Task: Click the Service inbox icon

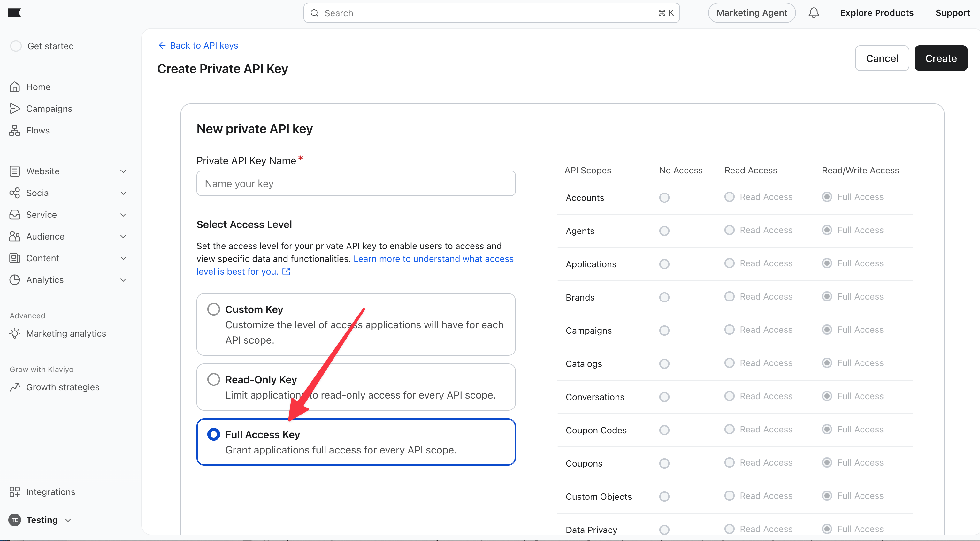Action: [x=15, y=215]
